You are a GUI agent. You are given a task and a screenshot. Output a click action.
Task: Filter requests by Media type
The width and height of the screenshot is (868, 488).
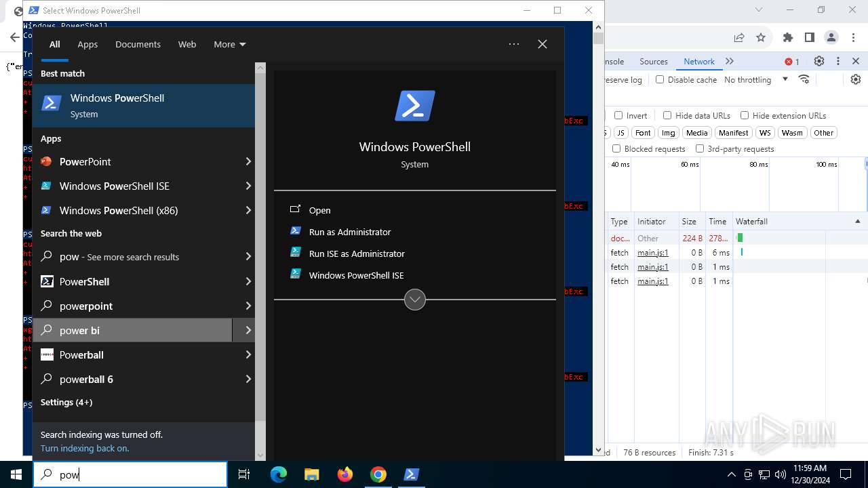click(x=696, y=133)
